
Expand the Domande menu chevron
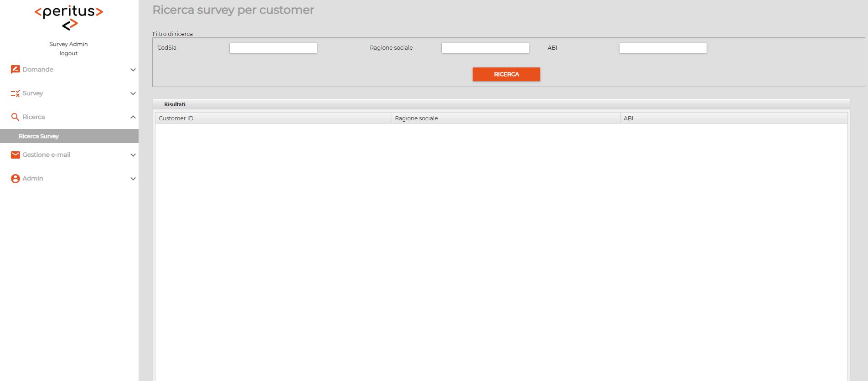click(x=133, y=70)
